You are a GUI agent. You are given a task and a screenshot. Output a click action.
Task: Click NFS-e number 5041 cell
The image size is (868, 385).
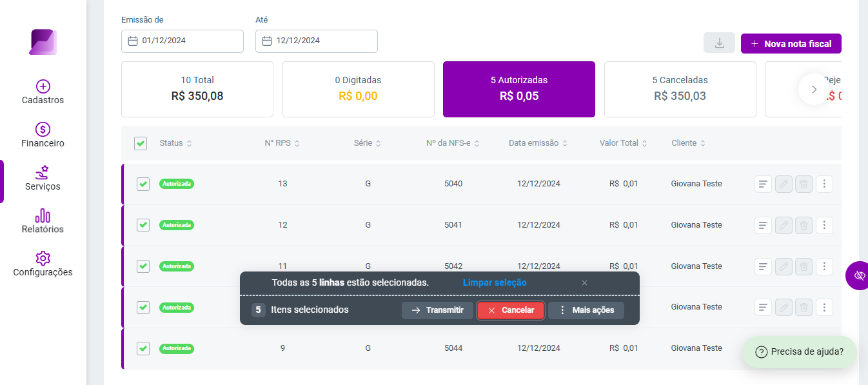(453, 225)
